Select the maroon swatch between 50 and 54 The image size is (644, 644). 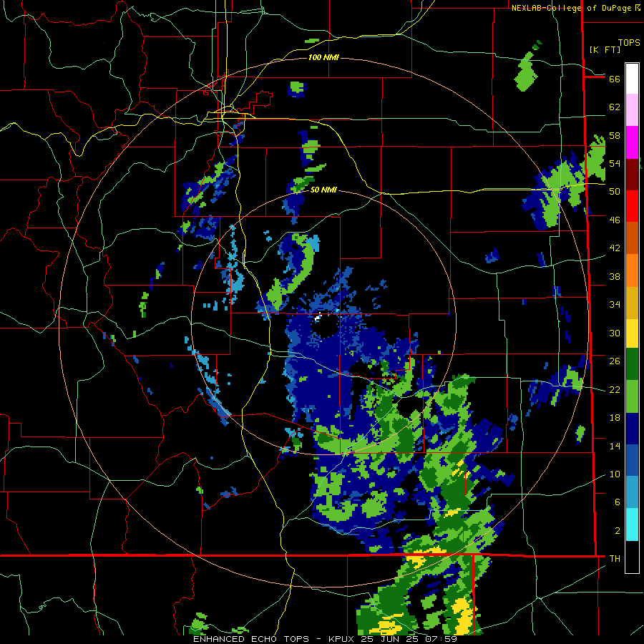pyautogui.click(x=632, y=174)
